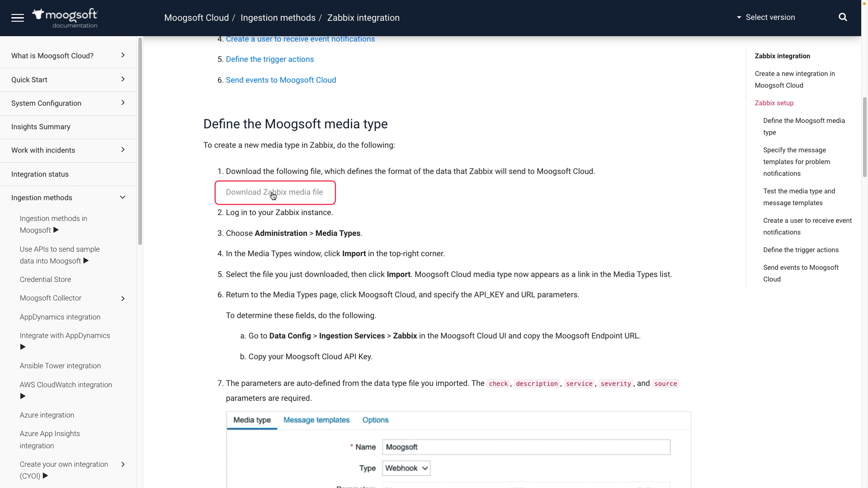Click play triangle beside Use APIs to send sample data

pyautogui.click(x=86, y=261)
